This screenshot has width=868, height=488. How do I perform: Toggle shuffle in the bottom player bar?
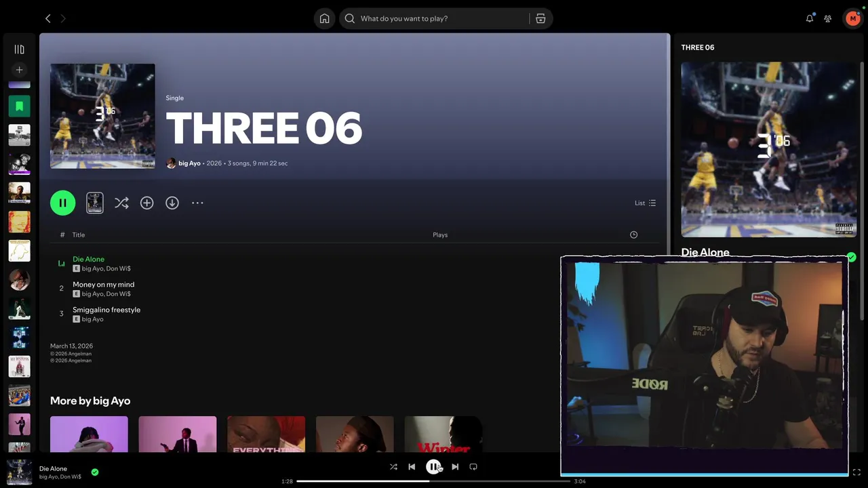coord(393,467)
